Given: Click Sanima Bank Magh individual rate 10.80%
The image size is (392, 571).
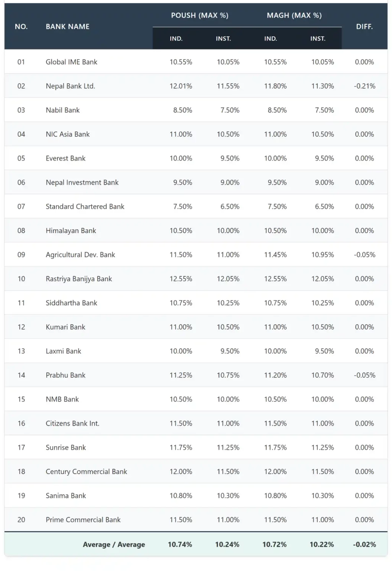Looking at the screenshot, I should click(x=275, y=496).
